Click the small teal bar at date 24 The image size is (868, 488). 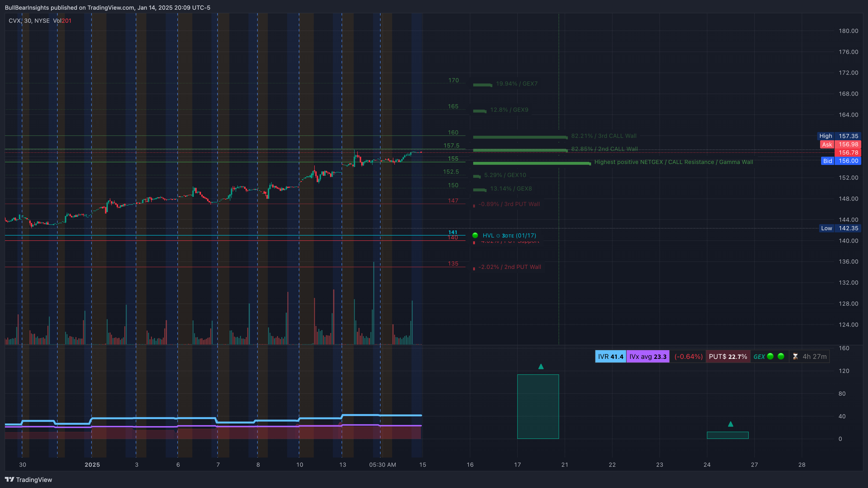click(728, 436)
